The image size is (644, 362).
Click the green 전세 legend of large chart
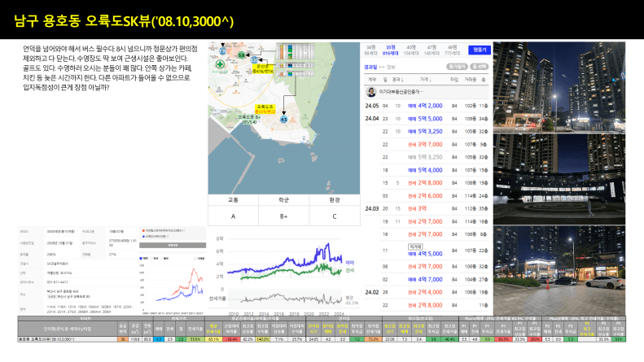click(x=349, y=270)
